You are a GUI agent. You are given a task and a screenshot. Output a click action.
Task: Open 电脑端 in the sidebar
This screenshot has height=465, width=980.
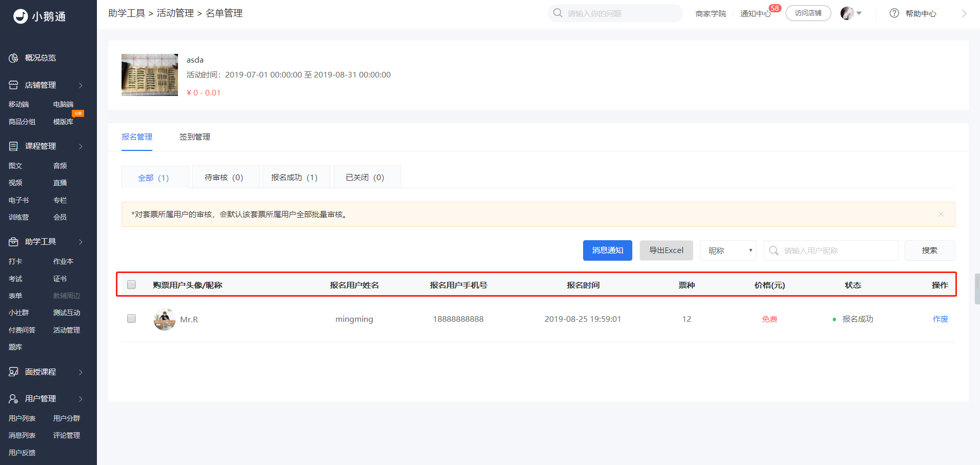pyautogui.click(x=64, y=104)
